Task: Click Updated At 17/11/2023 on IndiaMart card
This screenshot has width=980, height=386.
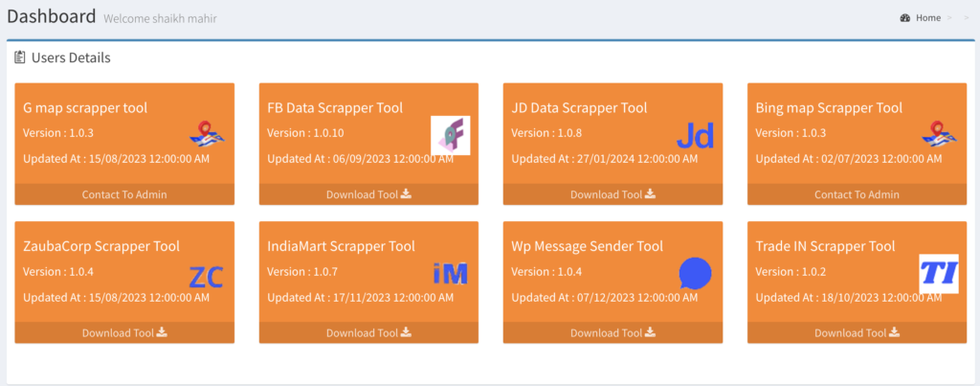Action: coord(360,297)
